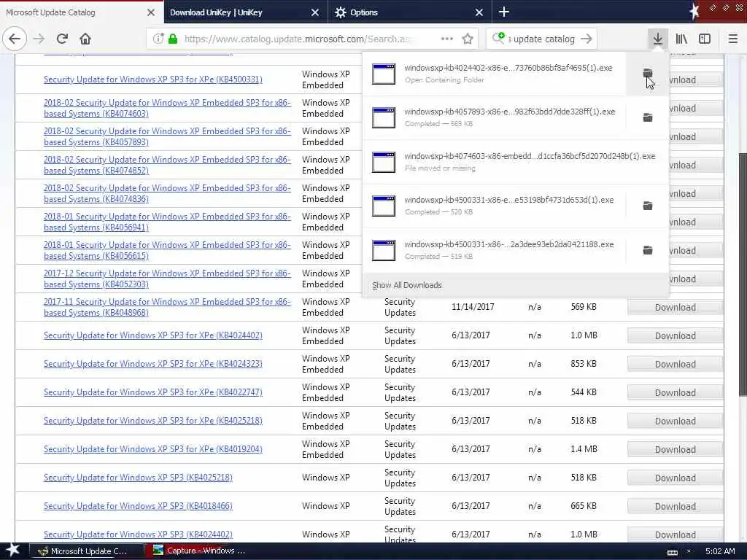Bookmark this page with the star
The height and width of the screenshot is (560, 747).
[468, 39]
